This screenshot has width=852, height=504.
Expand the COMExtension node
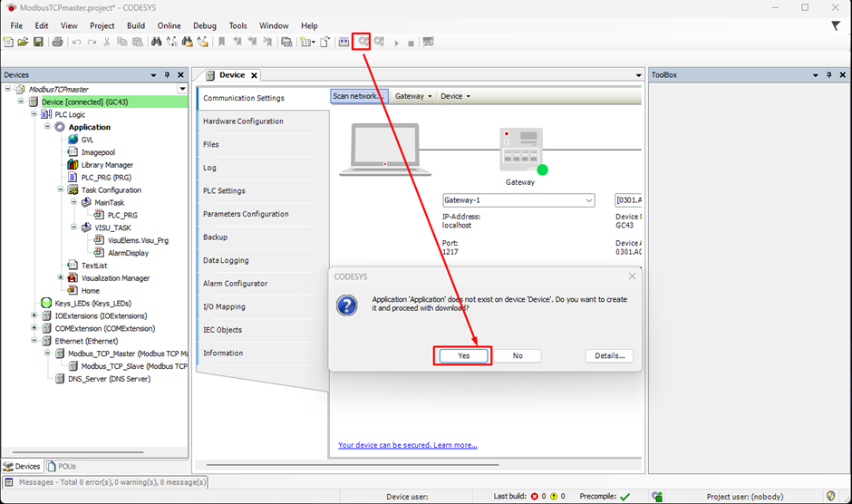[x=34, y=327]
